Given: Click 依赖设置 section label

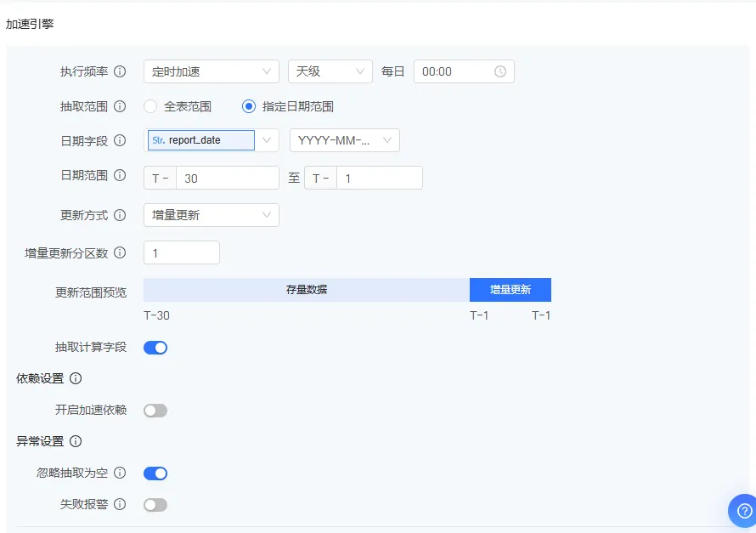Looking at the screenshot, I should (40, 378).
